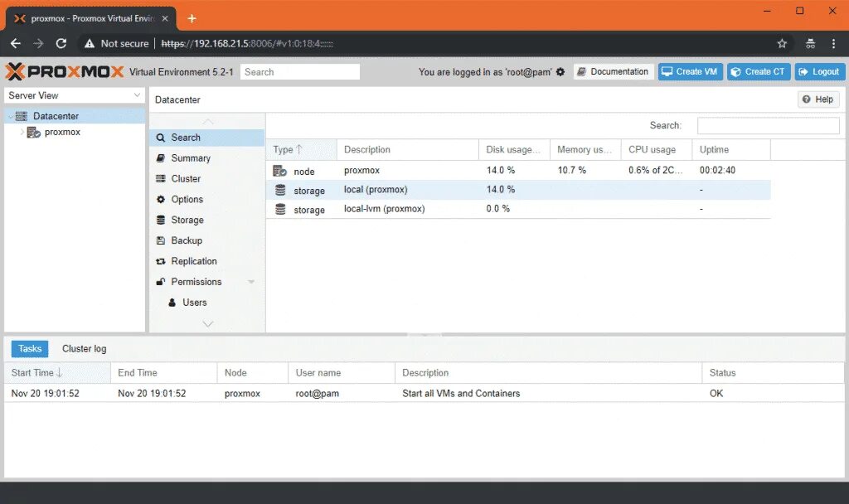Image resolution: width=849 pixels, height=504 pixels.
Task: Open the Server View dropdown
Action: click(74, 95)
